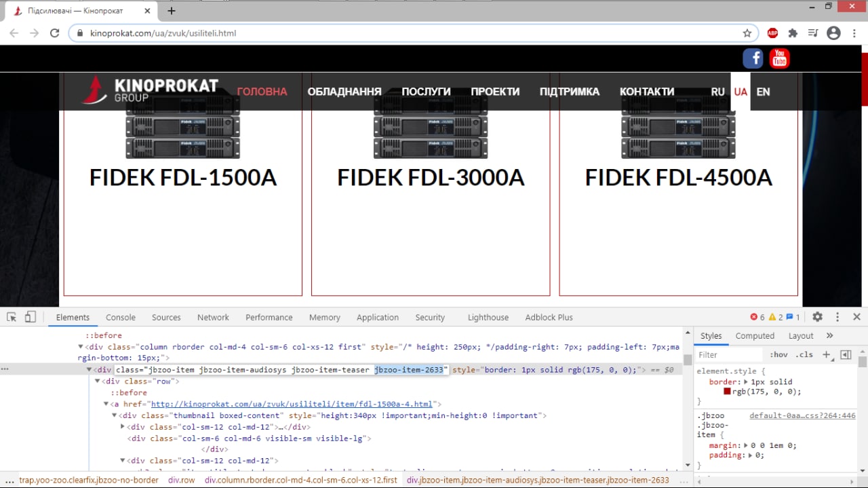Toggle the computed styles sidebar icon
The image size is (868, 488).
click(846, 354)
